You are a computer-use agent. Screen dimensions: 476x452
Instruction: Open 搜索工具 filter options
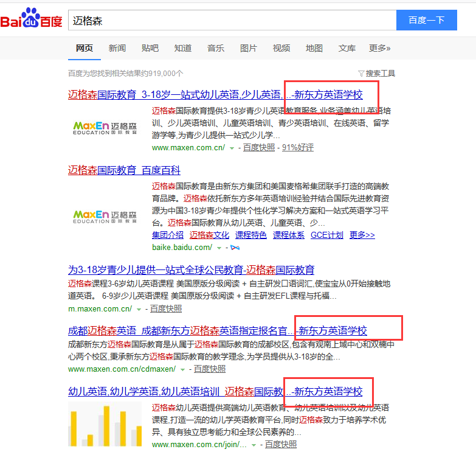377,74
